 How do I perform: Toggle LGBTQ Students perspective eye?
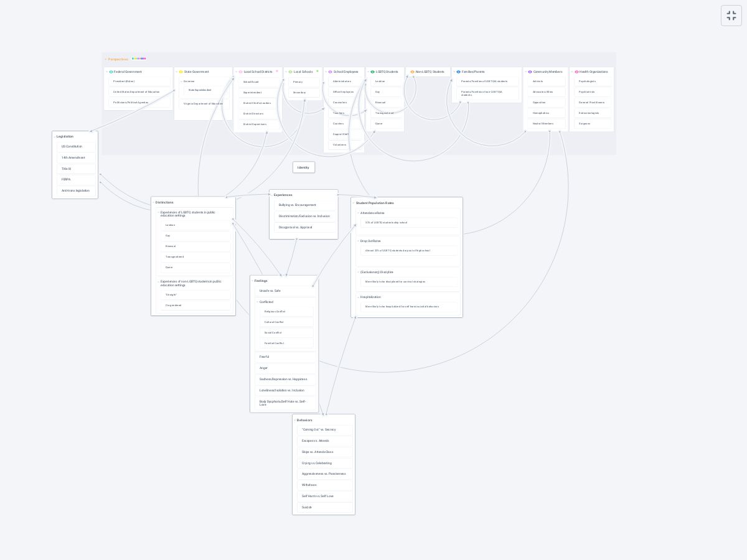tap(373, 72)
